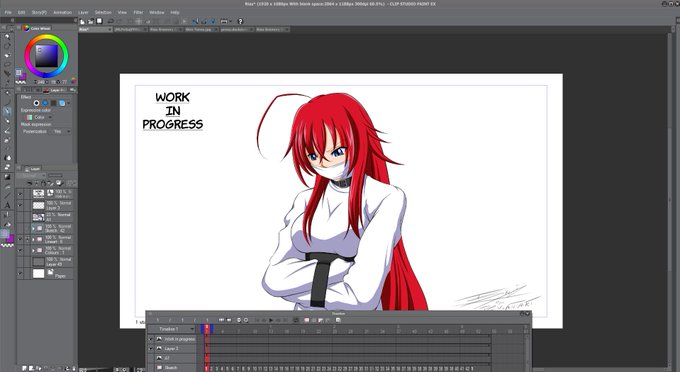The height and width of the screenshot is (372, 680).
Task: Click the loop playback icon in Timeline
Action: (x=296, y=320)
